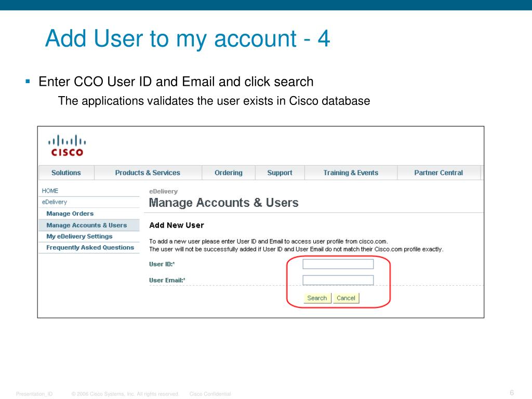Click the slide title 'Add User to my account - 4'
532x399 pixels.
tap(187, 38)
